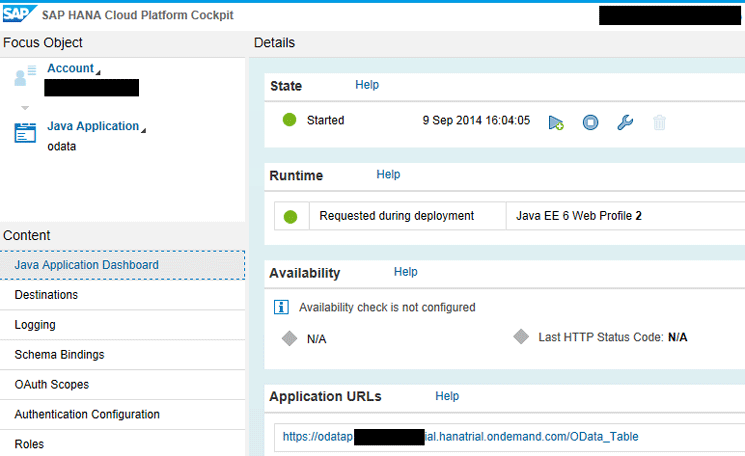Click the 'Details' heading
Viewport: 745px width, 456px height.
(x=274, y=43)
